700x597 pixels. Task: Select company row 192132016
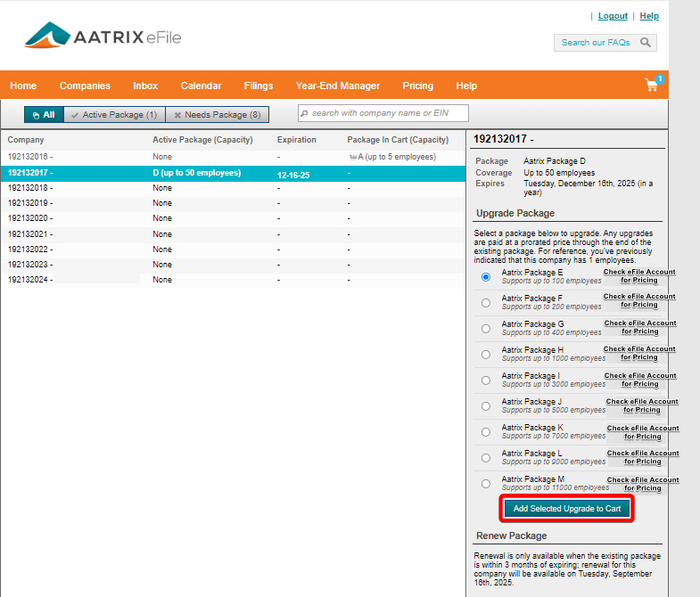[233, 157]
